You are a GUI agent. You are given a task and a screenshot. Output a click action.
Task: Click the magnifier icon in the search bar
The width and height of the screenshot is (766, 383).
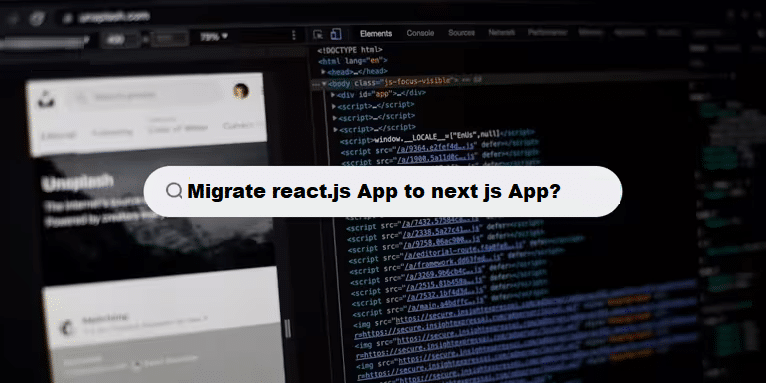tap(174, 191)
